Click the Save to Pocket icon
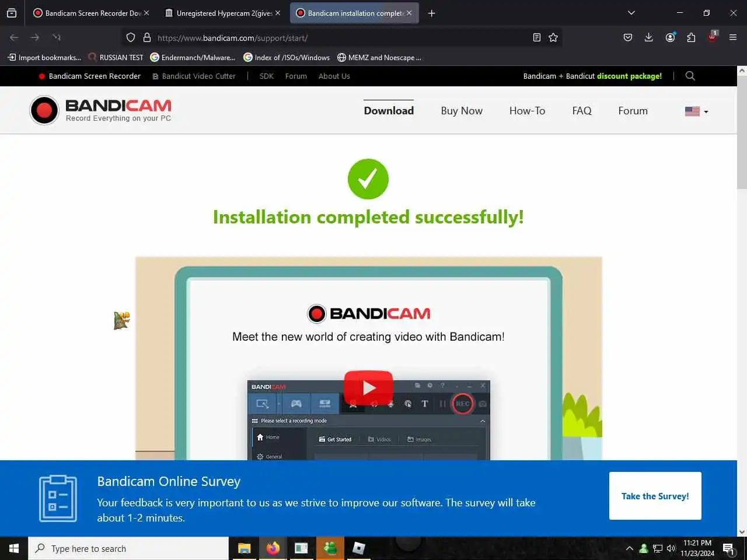This screenshot has height=560, width=747. pos(628,37)
